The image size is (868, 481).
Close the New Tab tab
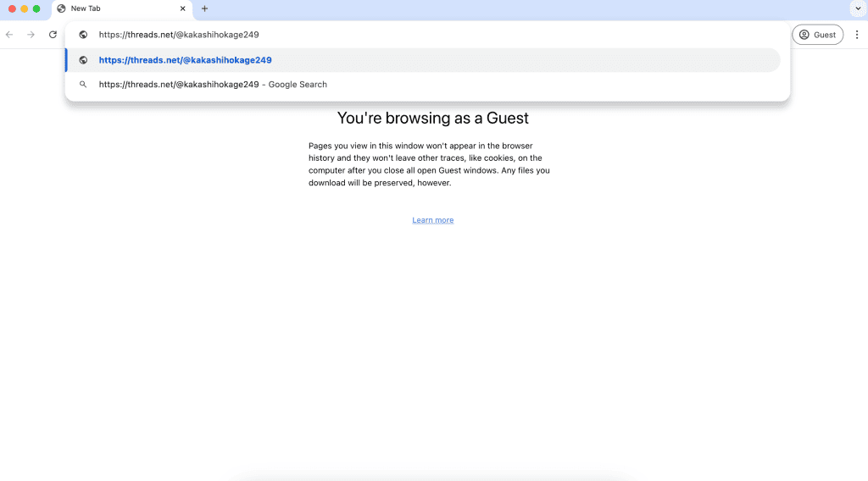tap(182, 8)
